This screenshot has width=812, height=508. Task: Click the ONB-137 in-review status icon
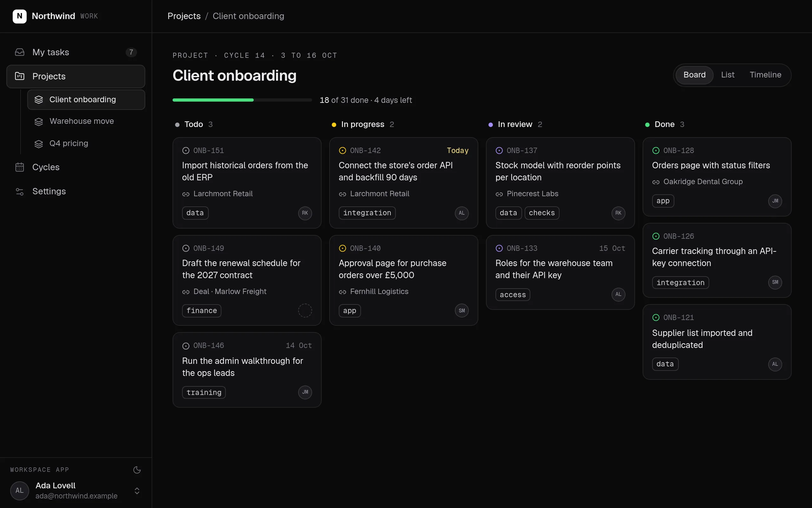click(x=499, y=150)
